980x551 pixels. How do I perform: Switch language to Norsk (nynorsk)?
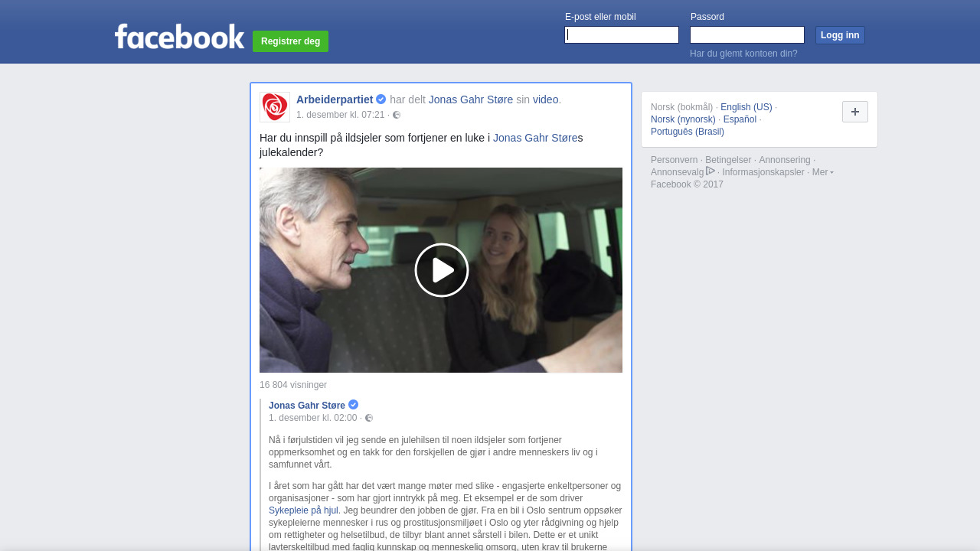(x=683, y=119)
